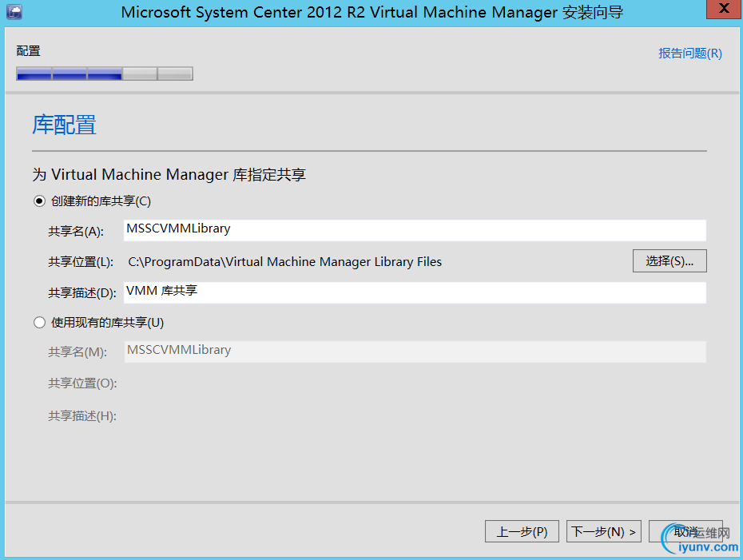The image size is (743, 560).
Task: Click the 共享名(A) text field with MSSCVMMLibrary
Action: 415,230
